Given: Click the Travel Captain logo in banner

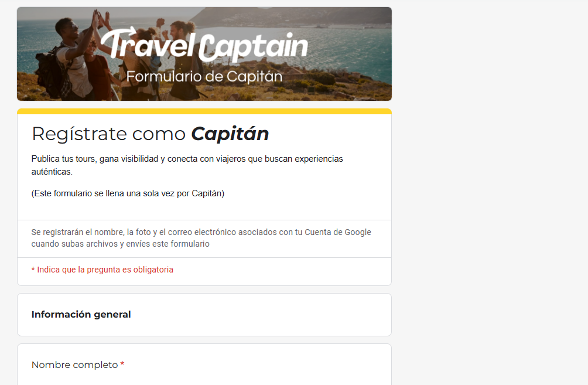Looking at the screenshot, I should 204,45.
